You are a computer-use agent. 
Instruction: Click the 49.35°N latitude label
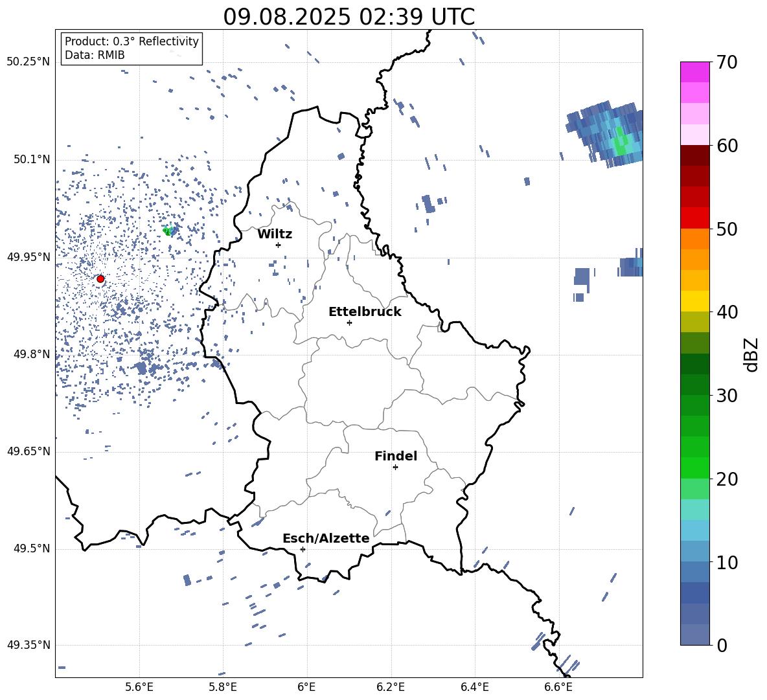(29, 645)
